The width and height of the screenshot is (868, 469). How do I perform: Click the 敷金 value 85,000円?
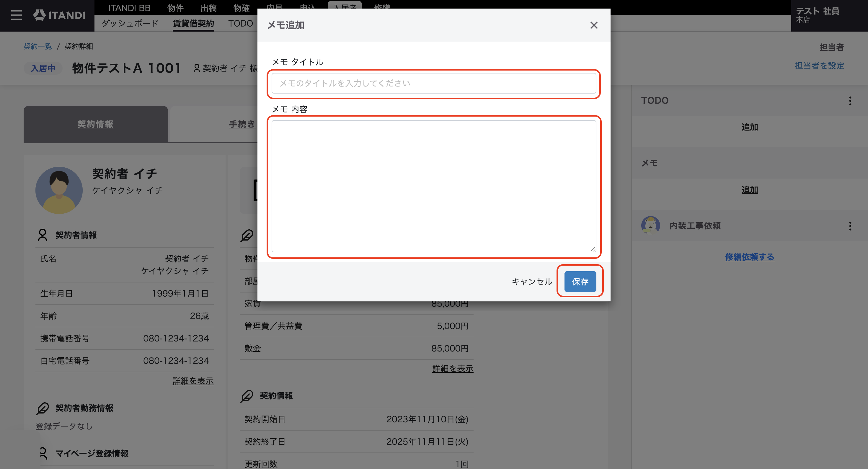pos(450,348)
